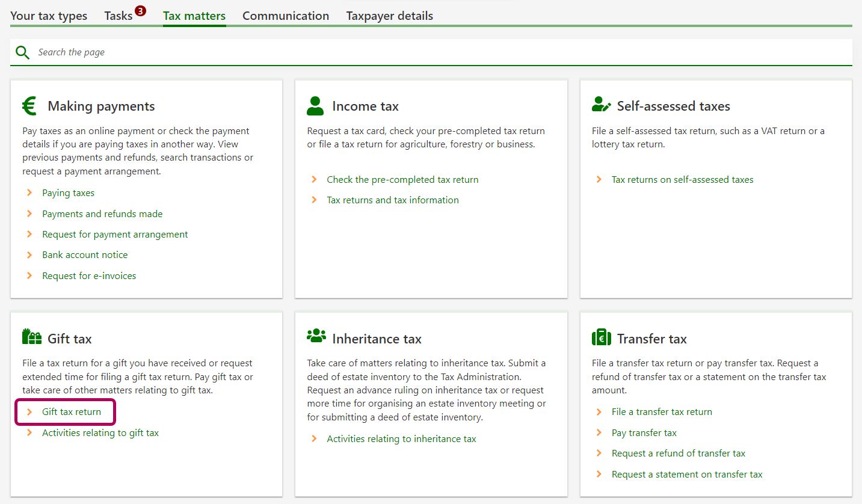
Task: Click the chevron beside Bank account notice
Action: coord(29,255)
